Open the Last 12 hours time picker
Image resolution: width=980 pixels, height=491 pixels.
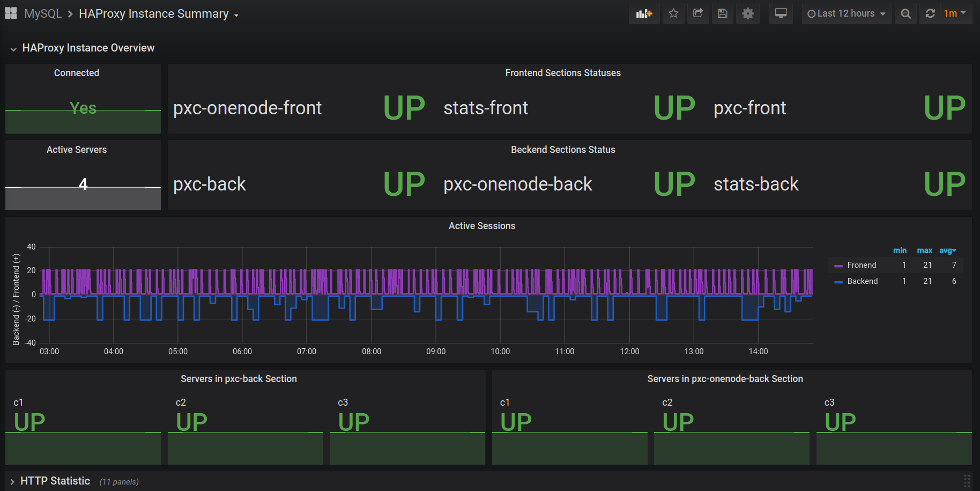(847, 13)
